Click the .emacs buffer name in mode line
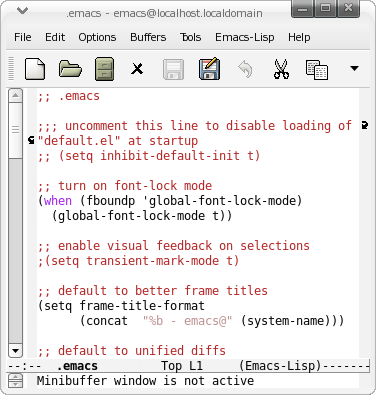 (x=77, y=366)
